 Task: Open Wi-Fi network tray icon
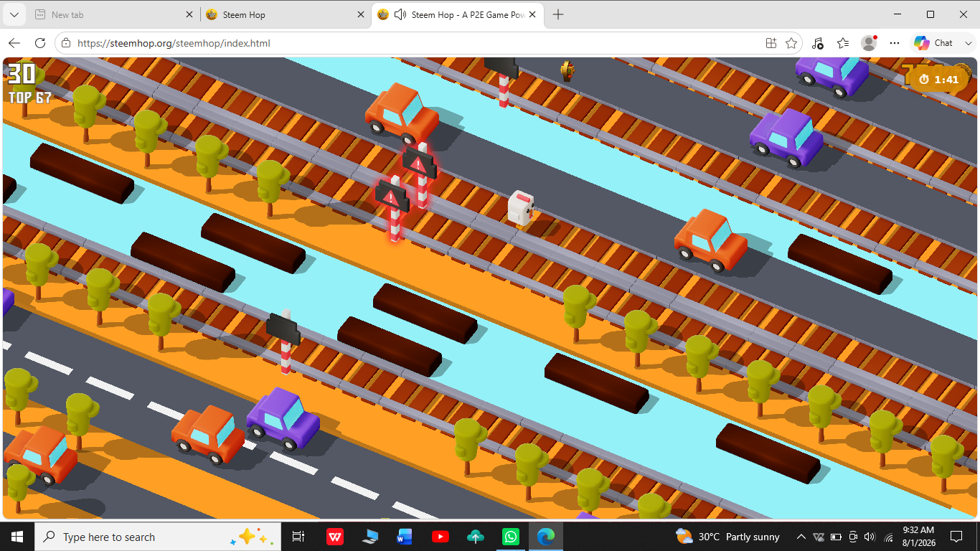coord(889,537)
